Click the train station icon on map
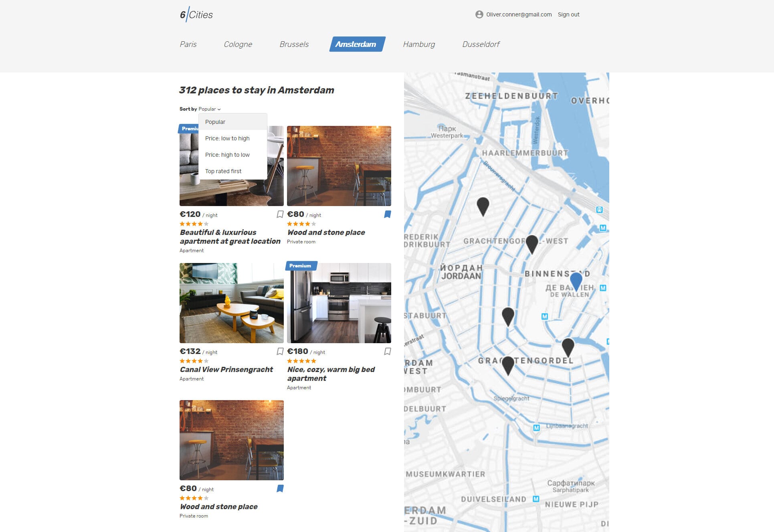The width and height of the screenshot is (774, 532). coord(599,210)
